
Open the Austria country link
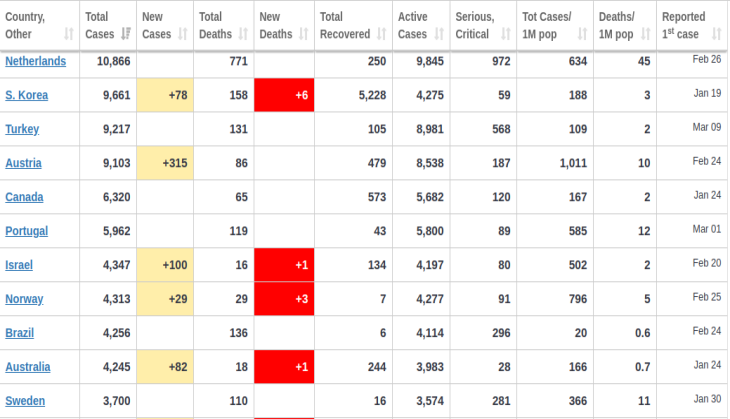pyautogui.click(x=23, y=163)
